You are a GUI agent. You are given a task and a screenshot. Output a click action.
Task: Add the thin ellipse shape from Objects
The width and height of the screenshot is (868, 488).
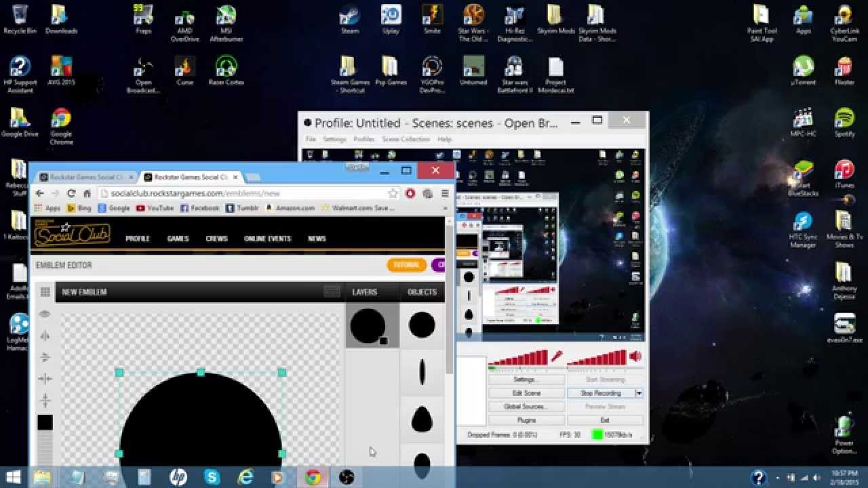[x=422, y=371]
